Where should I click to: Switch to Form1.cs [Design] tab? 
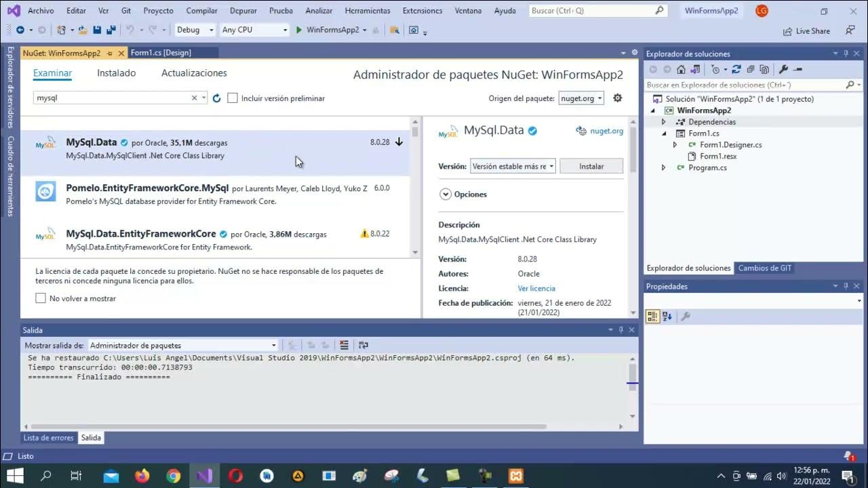pyautogui.click(x=161, y=53)
